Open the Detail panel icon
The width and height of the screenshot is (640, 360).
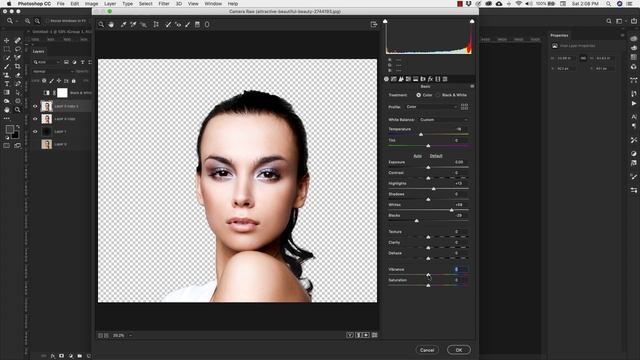tap(401, 79)
